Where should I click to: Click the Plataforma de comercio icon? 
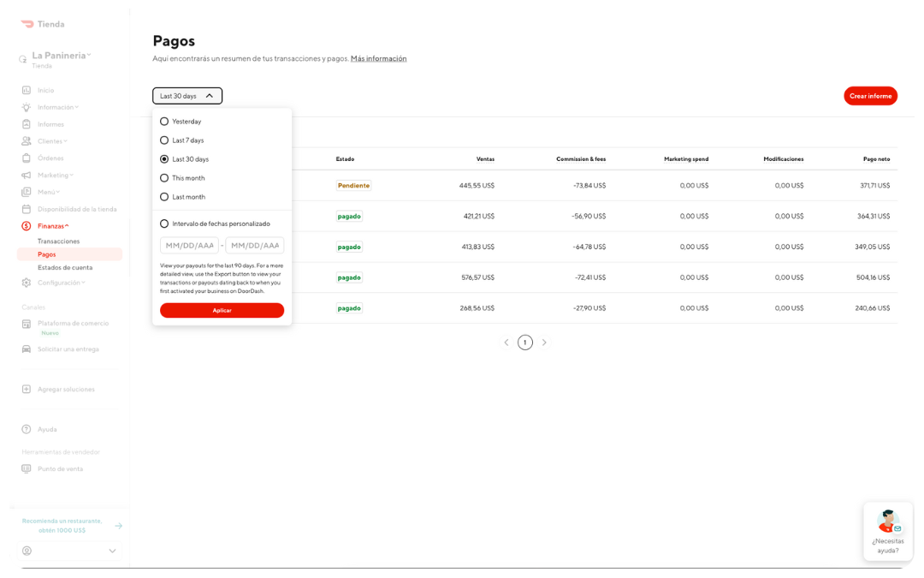27,324
